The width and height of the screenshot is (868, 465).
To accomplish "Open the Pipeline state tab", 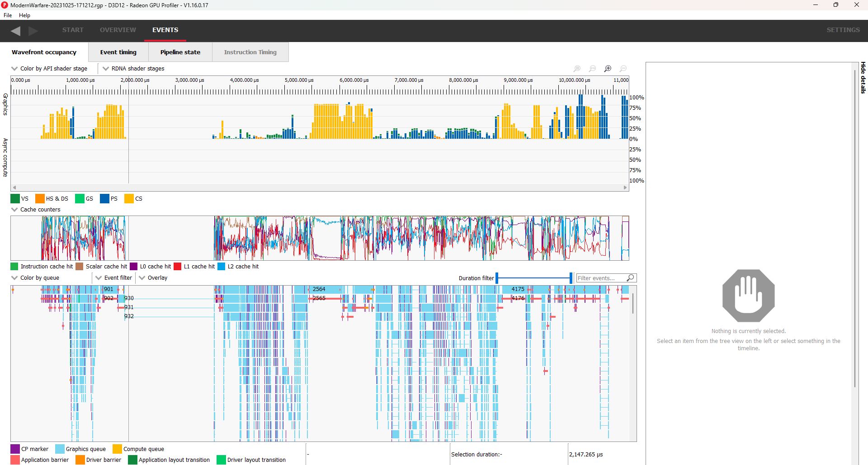I will click(180, 52).
